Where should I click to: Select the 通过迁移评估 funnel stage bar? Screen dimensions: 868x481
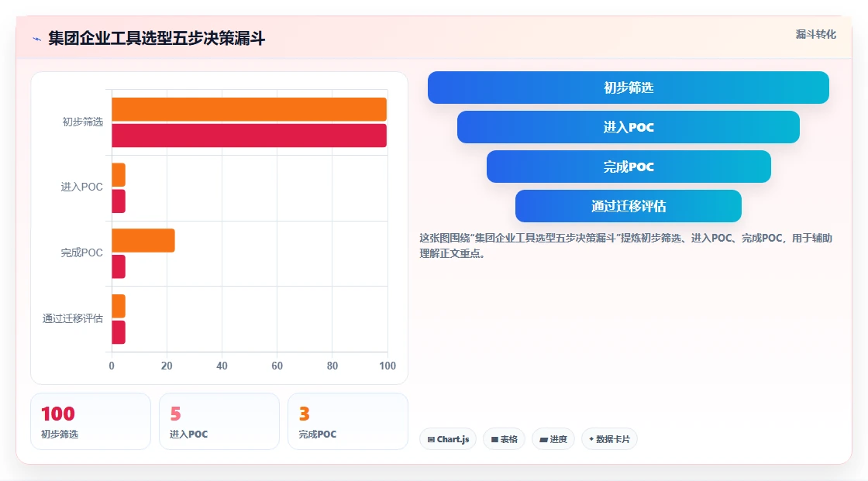click(x=629, y=206)
